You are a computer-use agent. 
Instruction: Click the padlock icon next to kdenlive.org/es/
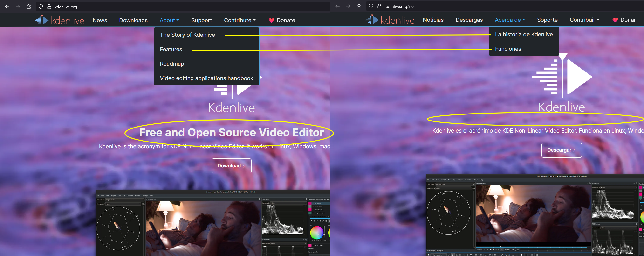click(x=379, y=6)
